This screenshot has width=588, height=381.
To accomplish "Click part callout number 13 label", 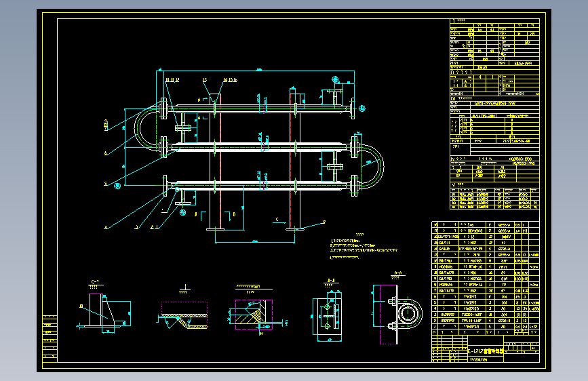I will 205,80.
